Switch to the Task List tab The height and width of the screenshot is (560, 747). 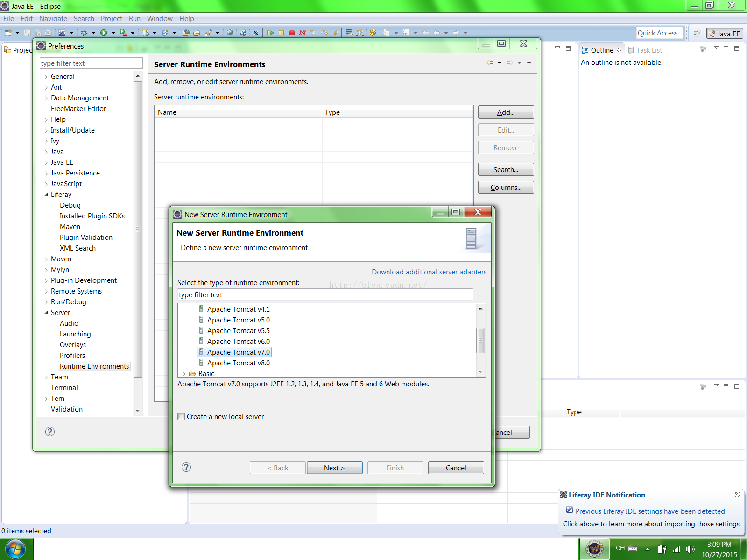coord(645,50)
